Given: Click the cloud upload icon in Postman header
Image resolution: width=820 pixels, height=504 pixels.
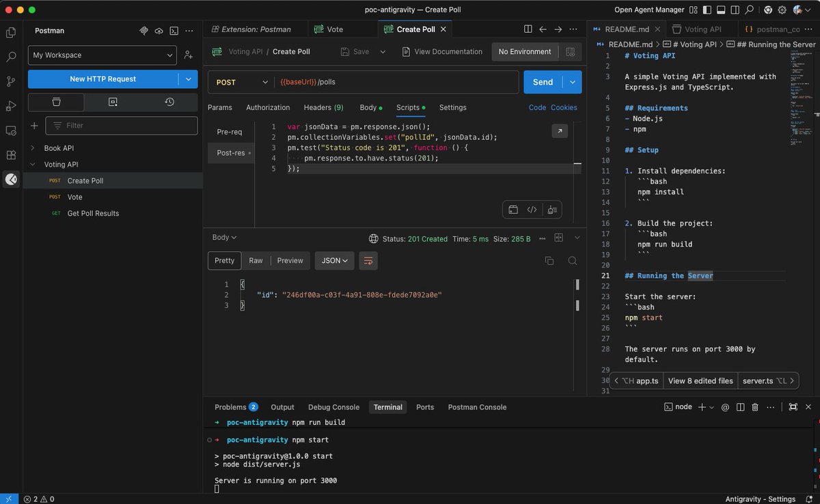Looking at the screenshot, I should tap(159, 31).
